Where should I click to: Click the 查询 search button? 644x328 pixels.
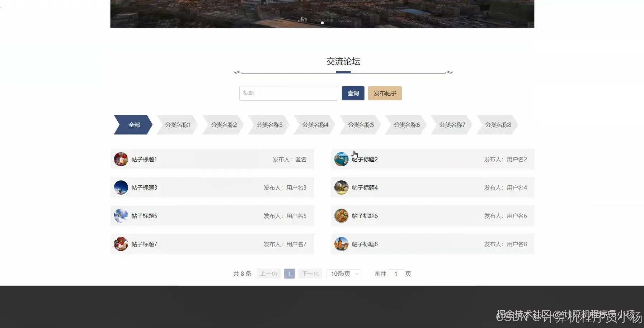pos(353,93)
